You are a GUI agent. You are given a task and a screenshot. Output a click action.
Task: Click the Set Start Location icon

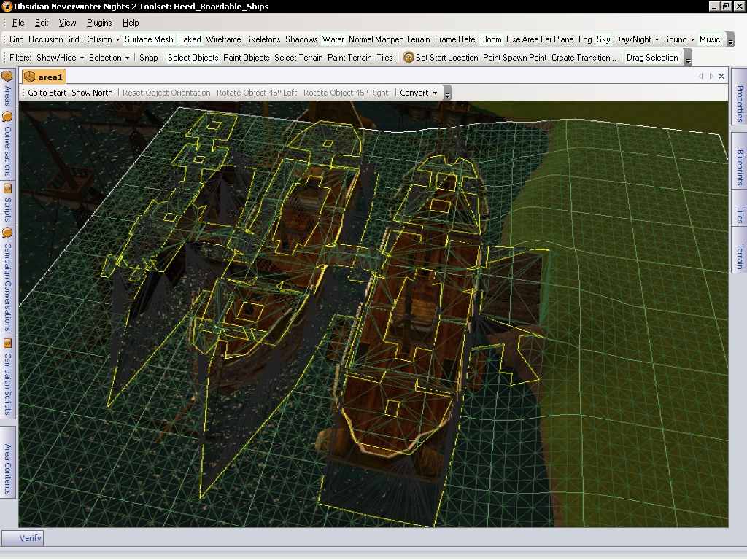coord(409,58)
